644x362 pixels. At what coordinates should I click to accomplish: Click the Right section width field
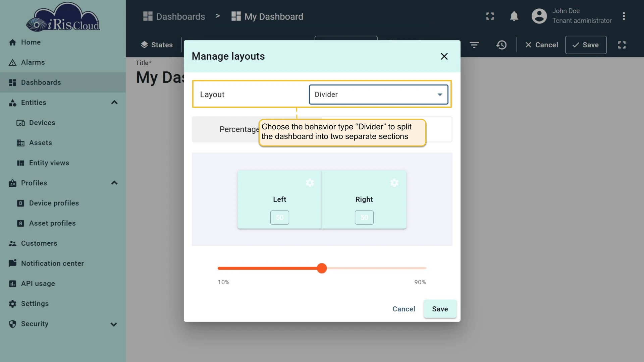[364, 218]
